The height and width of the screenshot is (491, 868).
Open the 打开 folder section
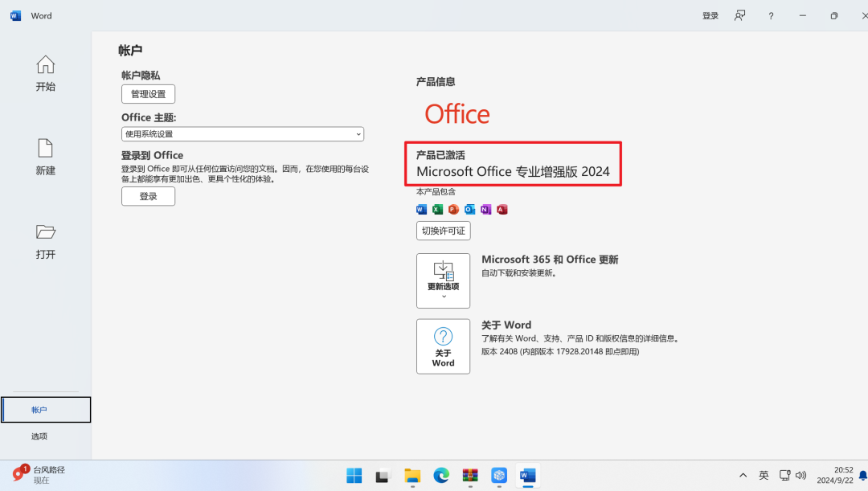pos(45,241)
